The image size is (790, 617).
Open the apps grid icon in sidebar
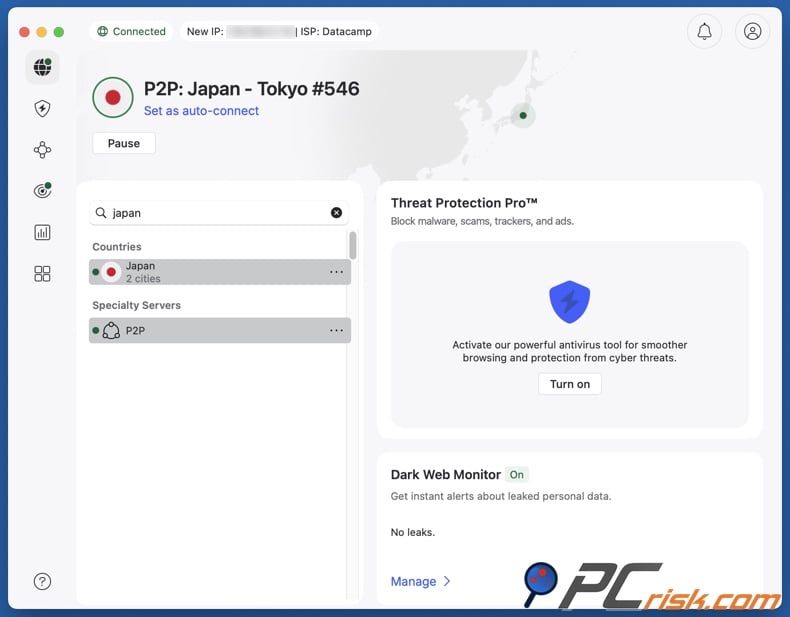[42, 273]
